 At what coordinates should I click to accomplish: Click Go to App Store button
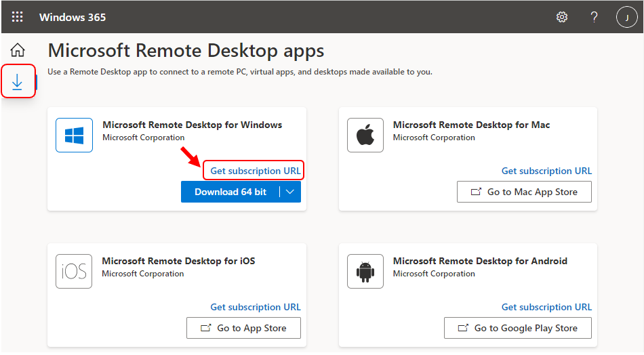pos(243,328)
